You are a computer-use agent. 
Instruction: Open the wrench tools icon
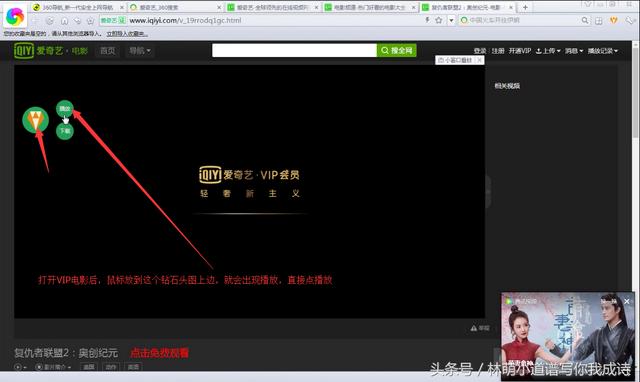tap(629, 20)
